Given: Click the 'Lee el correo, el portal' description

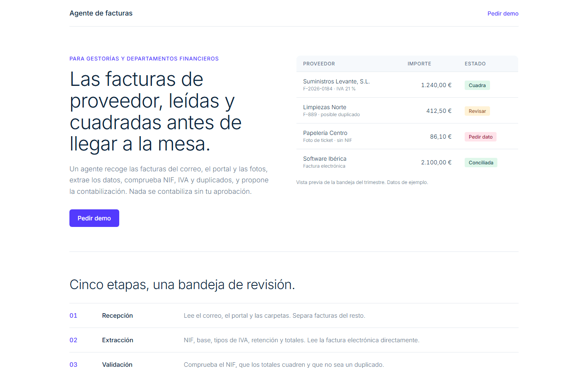Looking at the screenshot, I should pos(274,316).
